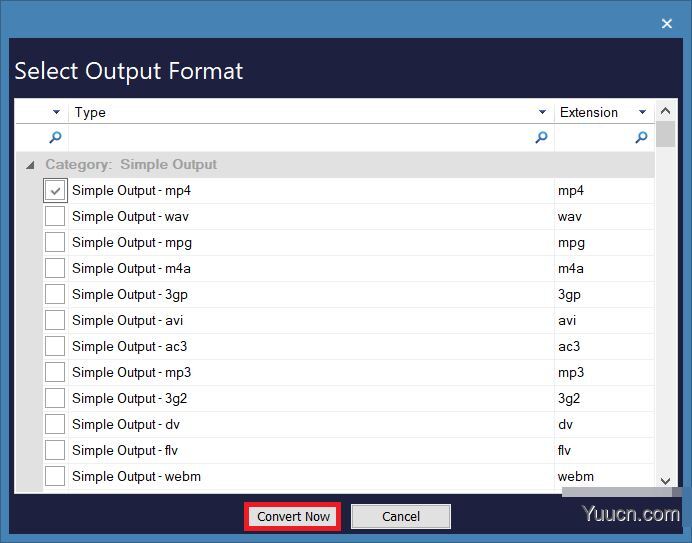Click the search icon in the Type filter row
Viewport: 692px width, 543px height.
pos(541,137)
